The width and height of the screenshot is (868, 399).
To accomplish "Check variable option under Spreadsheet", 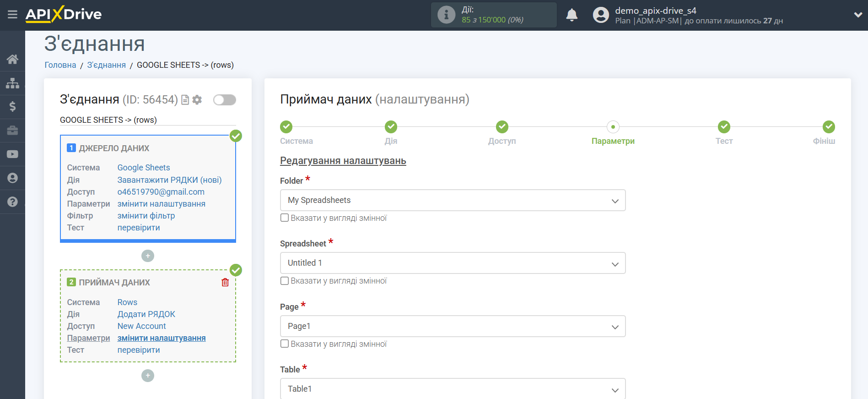I will [x=285, y=281].
